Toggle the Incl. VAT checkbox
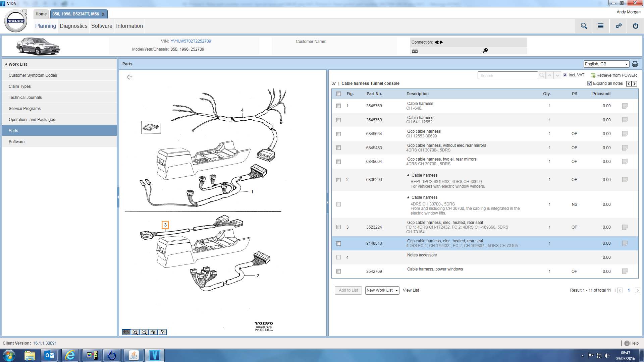Screen dimensions: 644x362 565,75
